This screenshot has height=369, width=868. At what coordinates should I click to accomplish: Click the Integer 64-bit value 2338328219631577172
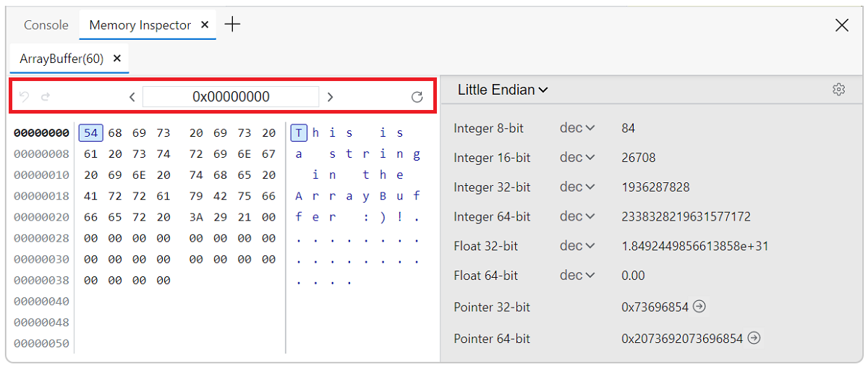[x=686, y=216]
